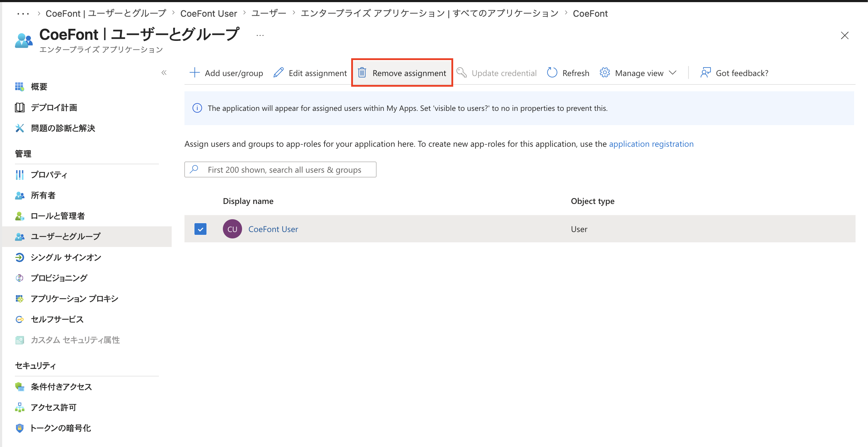The height and width of the screenshot is (447, 868).
Task: Click the search magnifier icon
Action: tap(194, 169)
